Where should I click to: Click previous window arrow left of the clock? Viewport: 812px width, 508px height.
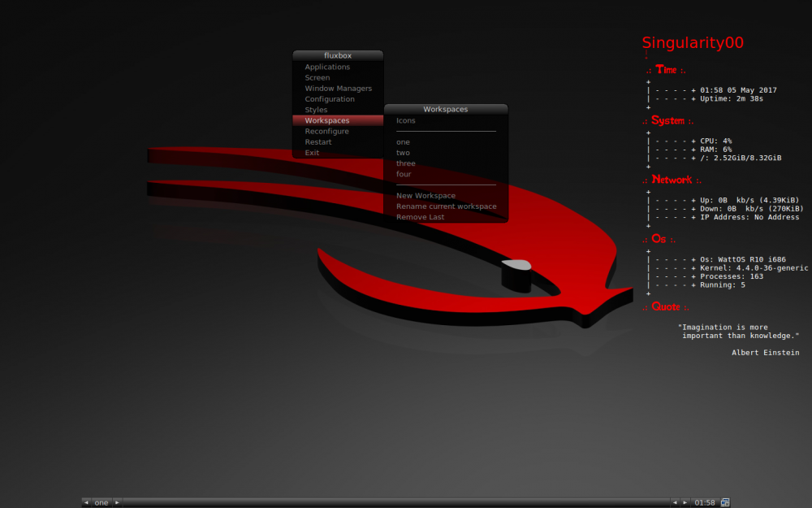pyautogui.click(x=675, y=502)
